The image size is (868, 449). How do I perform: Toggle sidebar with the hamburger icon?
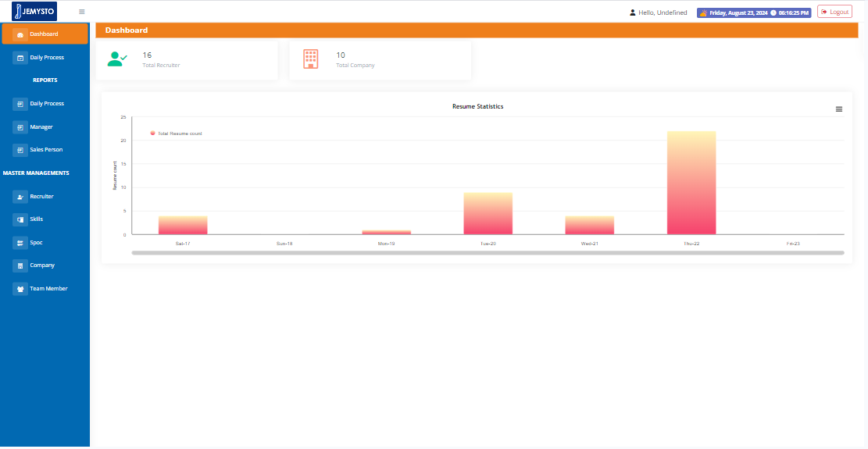(82, 12)
